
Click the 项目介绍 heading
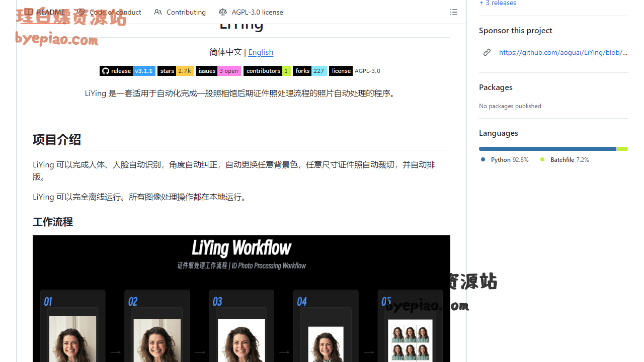pos(57,139)
